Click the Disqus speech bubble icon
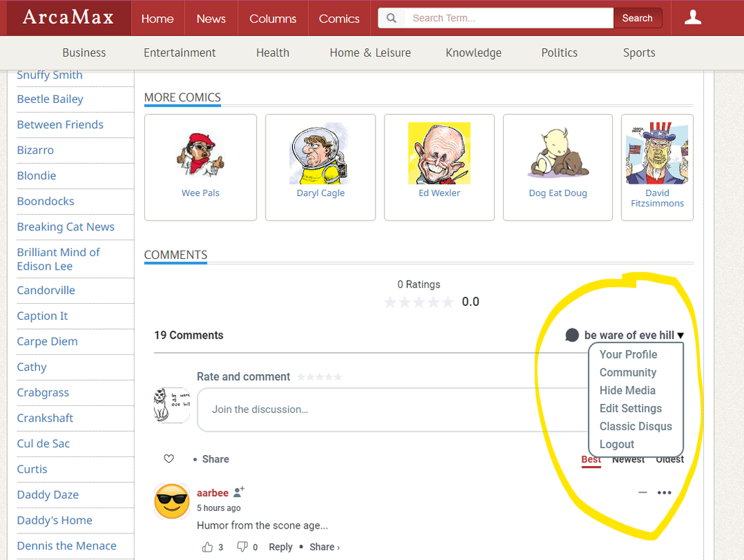This screenshot has width=744, height=560. click(572, 335)
